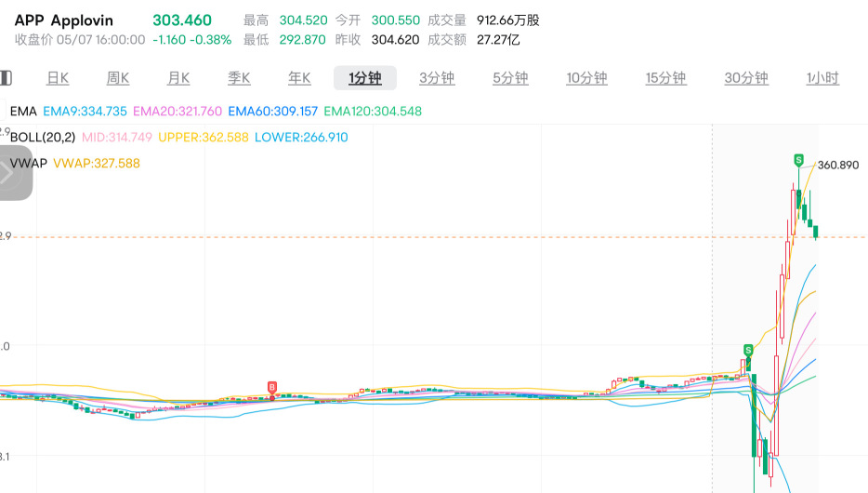Click the 收盘价 05/07 16:00:00 timestamp
Viewport: 868px width, 493px height.
click(x=80, y=40)
